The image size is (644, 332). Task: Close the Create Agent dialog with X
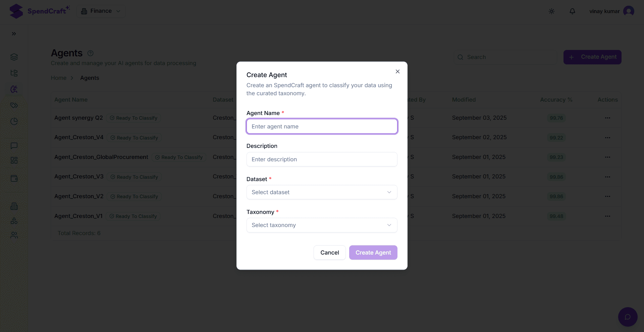click(x=397, y=71)
